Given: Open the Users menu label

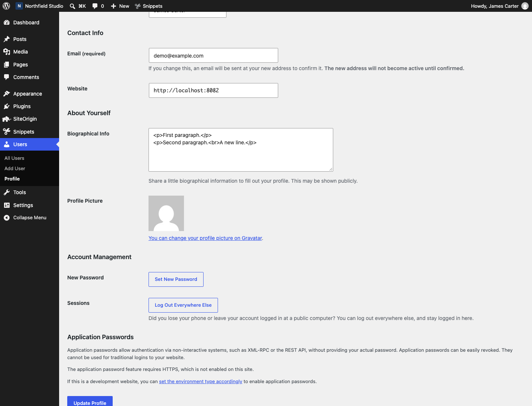Looking at the screenshot, I should pos(20,144).
